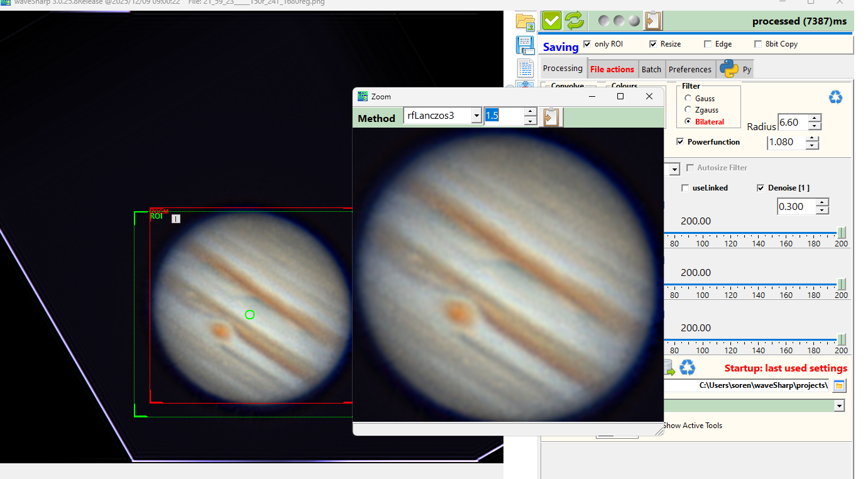This screenshot has height=479, width=868.
Task: Click the green refresh arrows icon
Action: [574, 21]
